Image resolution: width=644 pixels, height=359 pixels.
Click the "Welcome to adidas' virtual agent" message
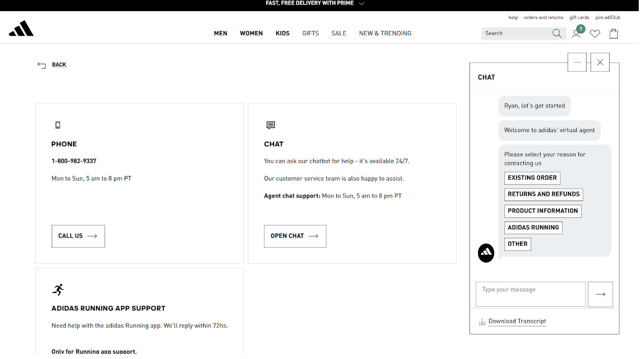(x=549, y=130)
